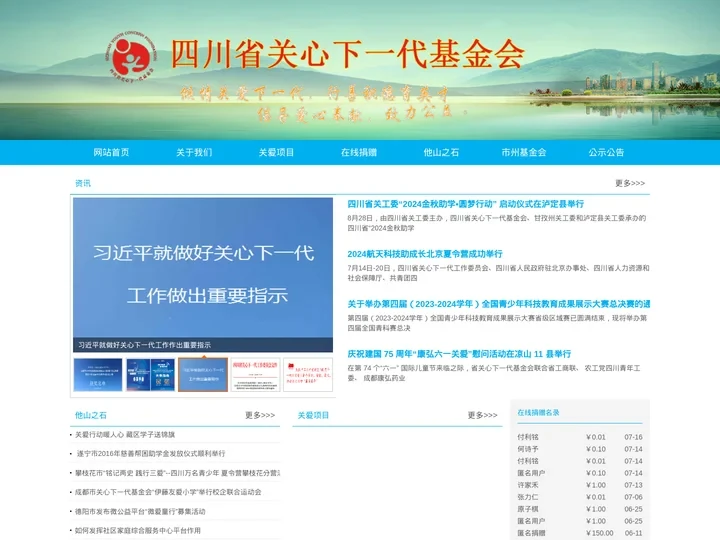Select the first slideshow thumbnail
This screenshot has height=540, width=720.
click(x=98, y=375)
